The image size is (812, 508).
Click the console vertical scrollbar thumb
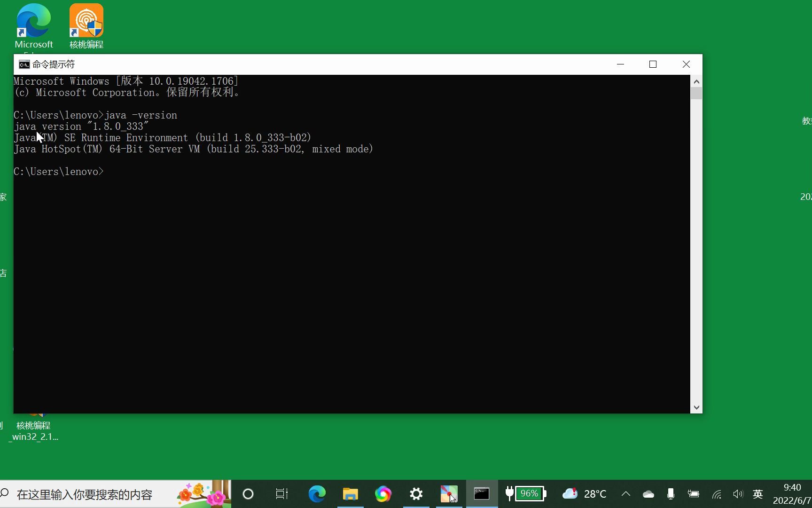point(696,93)
